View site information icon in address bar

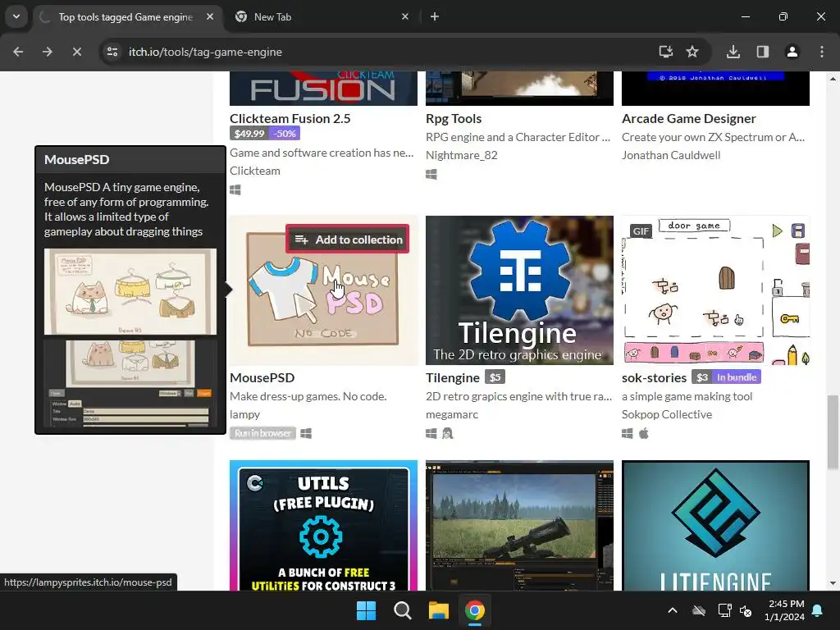pyautogui.click(x=112, y=52)
